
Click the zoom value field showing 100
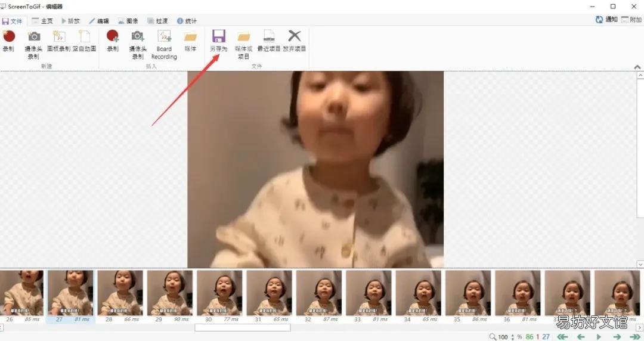coord(503,337)
